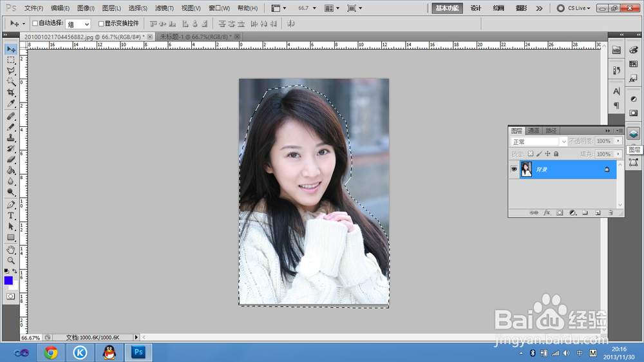
Task: Click the trash icon in Layers panel
Action: 611,213
